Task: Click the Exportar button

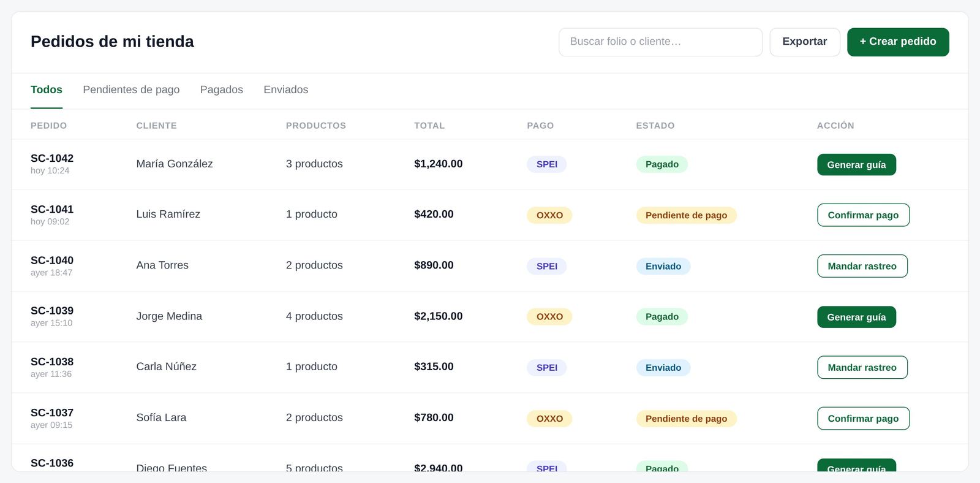Action: click(805, 42)
